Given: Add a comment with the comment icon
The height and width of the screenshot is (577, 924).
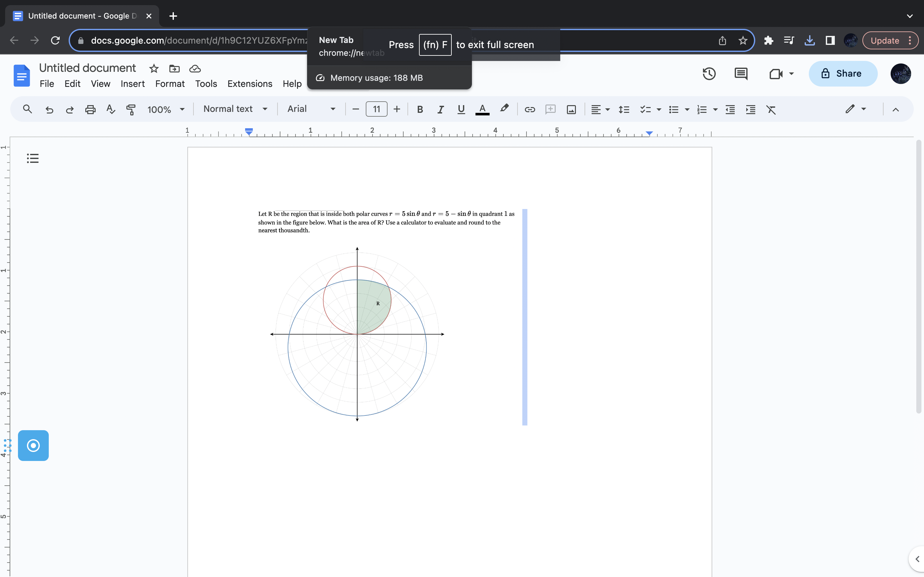Looking at the screenshot, I should (551, 110).
